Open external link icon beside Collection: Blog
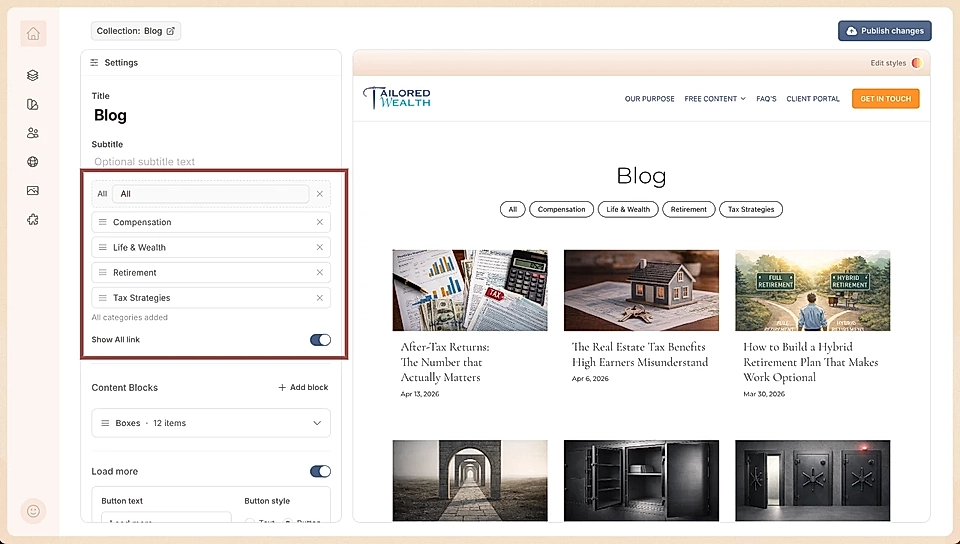 click(x=171, y=31)
